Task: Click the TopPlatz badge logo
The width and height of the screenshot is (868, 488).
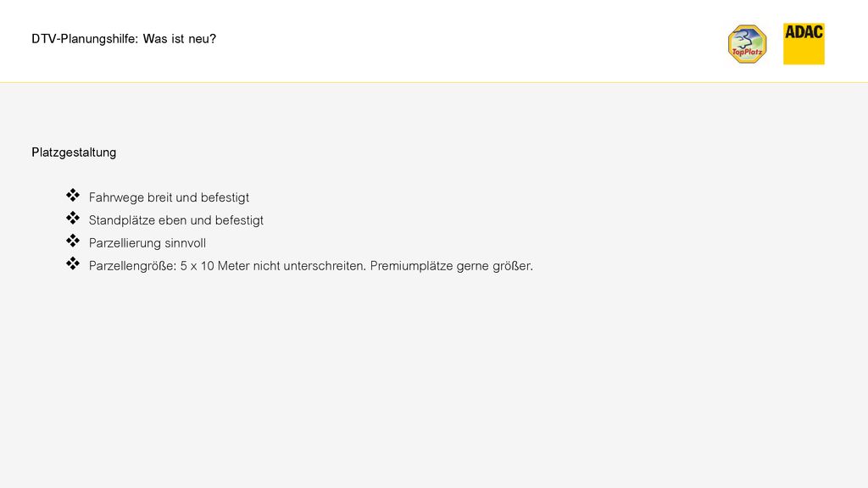Action: coord(747,44)
